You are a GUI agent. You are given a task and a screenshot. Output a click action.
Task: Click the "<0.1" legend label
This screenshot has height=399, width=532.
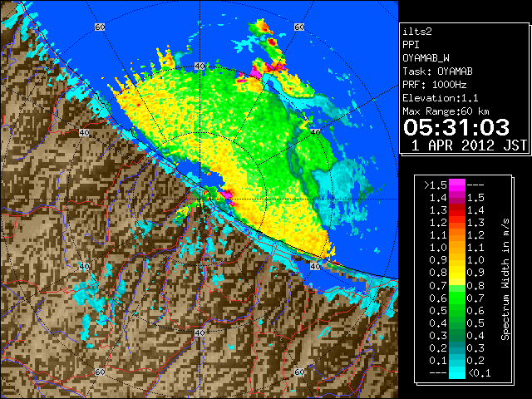pyautogui.click(x=479, y=373)
